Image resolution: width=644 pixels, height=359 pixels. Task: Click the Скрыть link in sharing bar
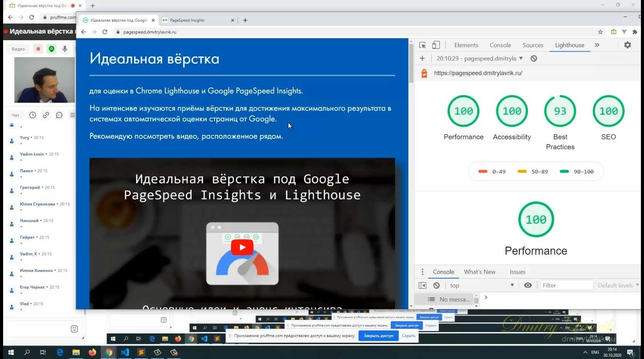coord(408,336)
